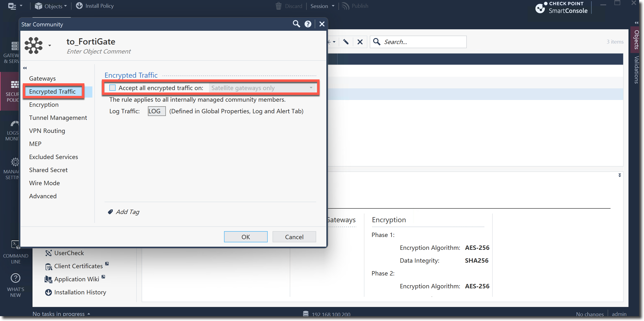The height and width of the screenshot is (321, 644).
Task: Click the Install Policy icon
Action: (79, 6)
